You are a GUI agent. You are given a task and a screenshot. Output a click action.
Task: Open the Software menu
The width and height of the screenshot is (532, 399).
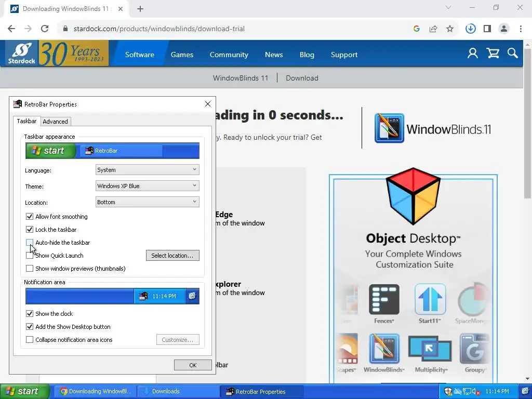[x=139, y=55]
